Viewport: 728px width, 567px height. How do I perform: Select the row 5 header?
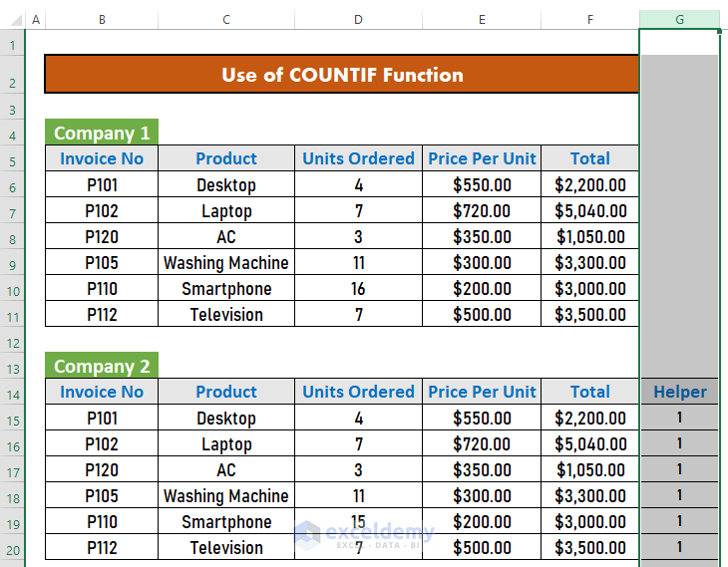12,159
